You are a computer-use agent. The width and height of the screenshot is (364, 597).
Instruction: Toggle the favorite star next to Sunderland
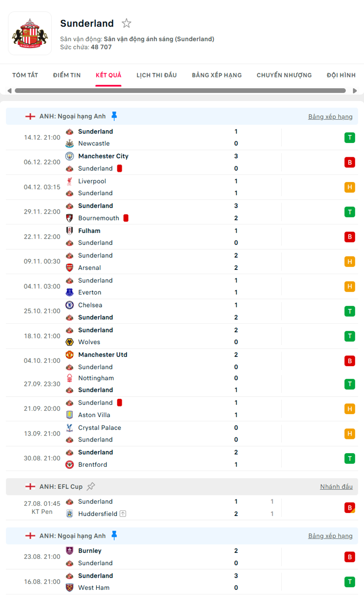[x=127, y=24]
